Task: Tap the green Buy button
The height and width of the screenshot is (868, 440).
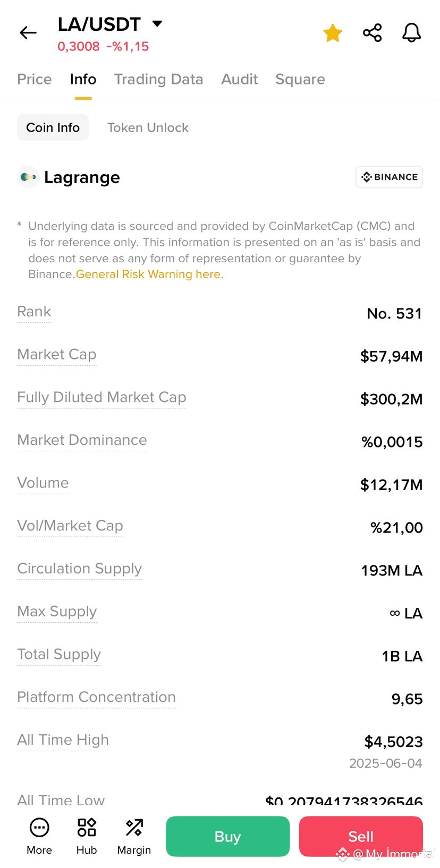Action: coord(227,836)
